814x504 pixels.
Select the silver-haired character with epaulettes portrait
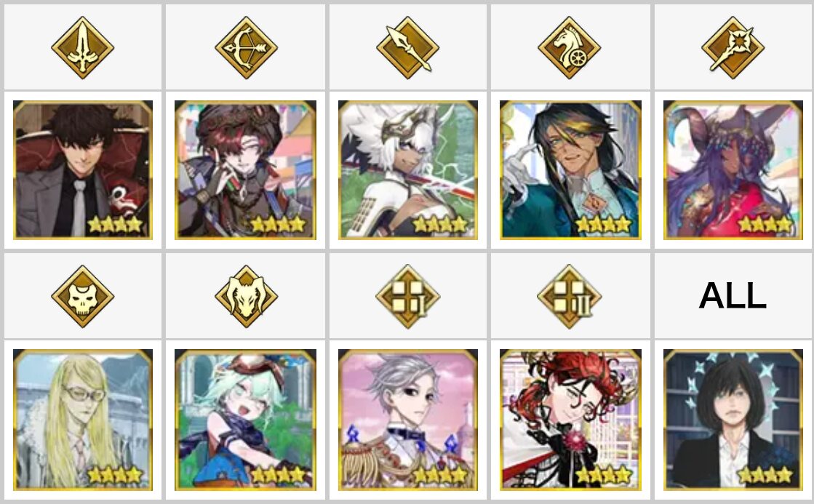[408, 420]
